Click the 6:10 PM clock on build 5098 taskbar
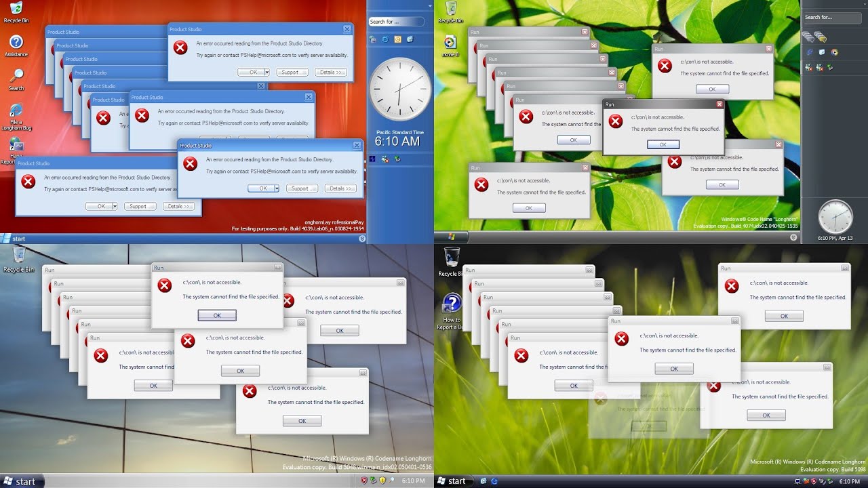Viewport: 868px width, 488px height. 849,481
